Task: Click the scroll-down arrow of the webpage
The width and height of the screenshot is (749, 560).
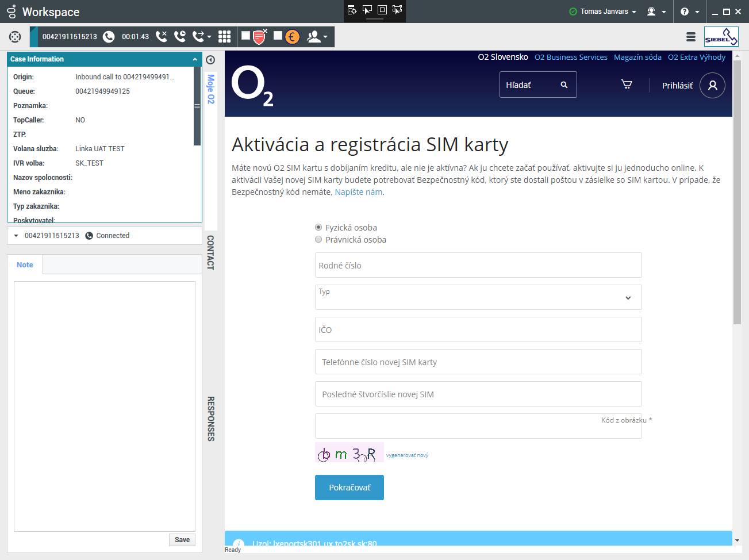Action: (x=737, y=540)
